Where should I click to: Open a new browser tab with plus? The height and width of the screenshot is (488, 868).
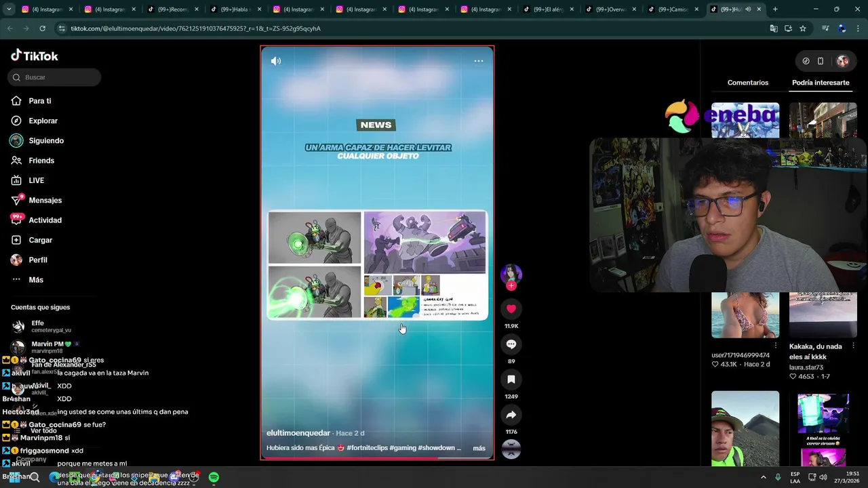point(775,9)
